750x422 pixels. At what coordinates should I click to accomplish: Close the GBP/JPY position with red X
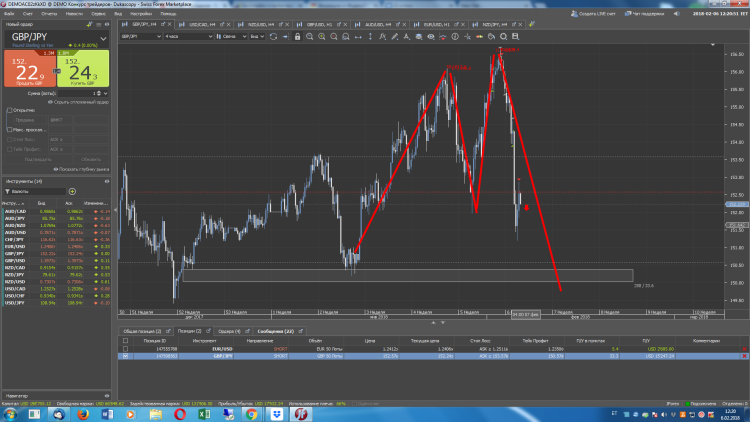tap(744, 356)
